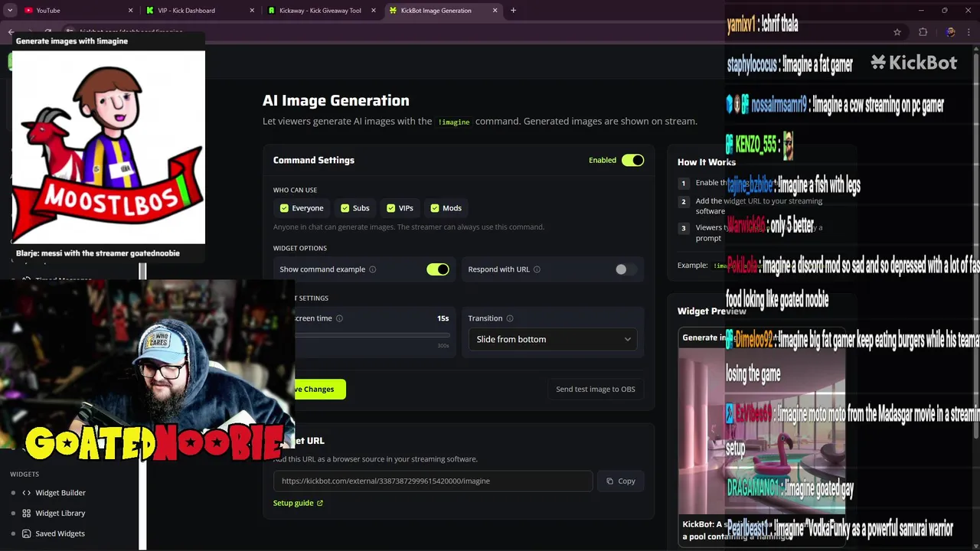
Task: Uncheck the Mods checkbox
Action: pyautogui.click(x=435, y=208)
